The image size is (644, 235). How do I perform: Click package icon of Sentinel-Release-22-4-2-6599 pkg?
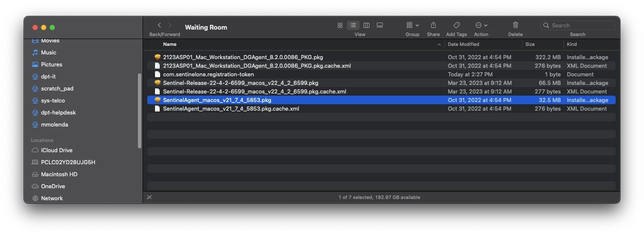(x=157, y=83)
